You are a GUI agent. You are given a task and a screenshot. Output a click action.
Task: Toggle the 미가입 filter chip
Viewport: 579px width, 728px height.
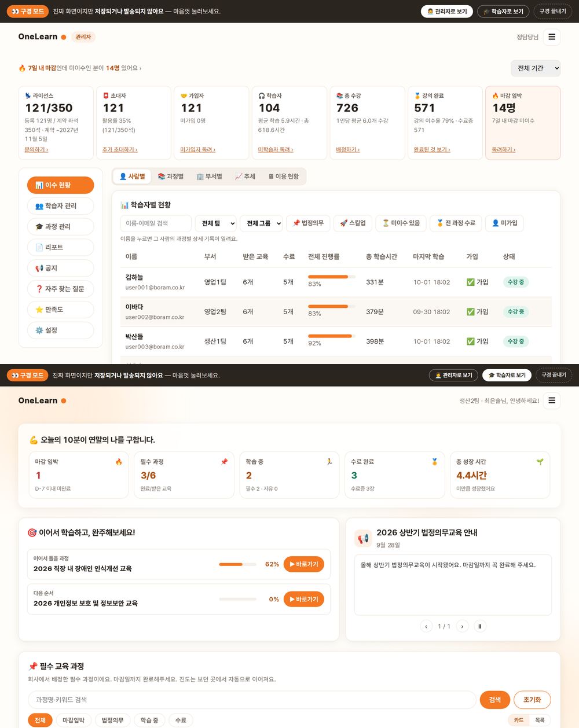pos(504,223)
